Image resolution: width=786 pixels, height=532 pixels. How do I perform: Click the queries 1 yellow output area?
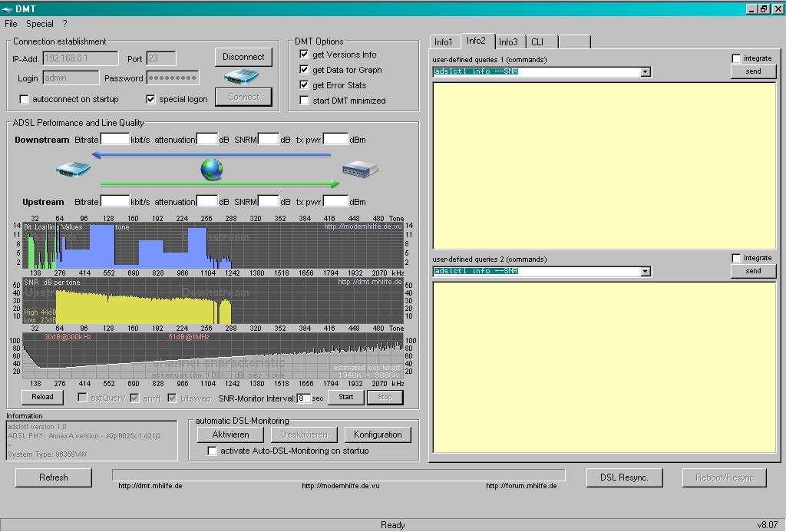(604, 166)
